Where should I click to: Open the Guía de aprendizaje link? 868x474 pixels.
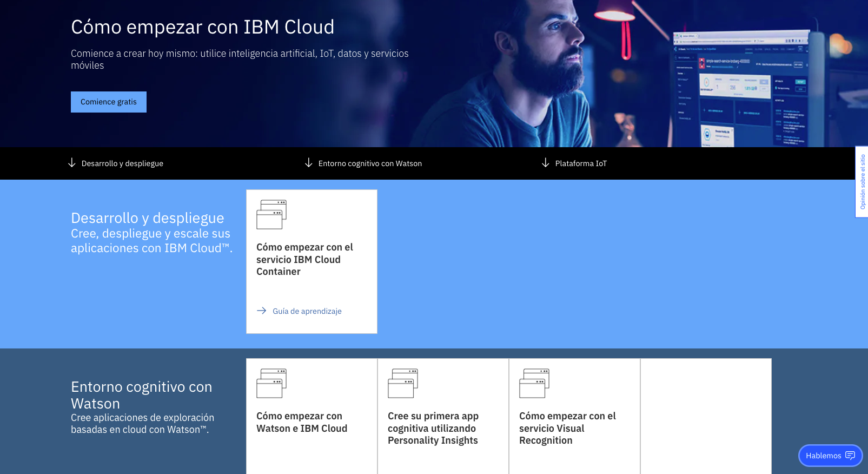[307, 311]
